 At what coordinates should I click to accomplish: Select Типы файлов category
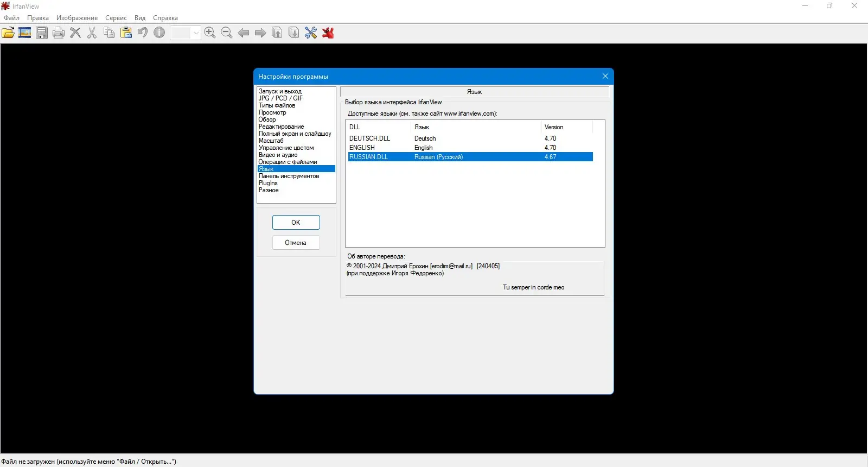(x=296, y=105)
